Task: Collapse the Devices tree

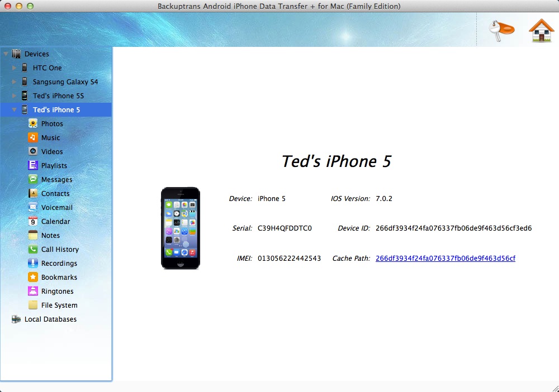Action: tap(6, 54)
